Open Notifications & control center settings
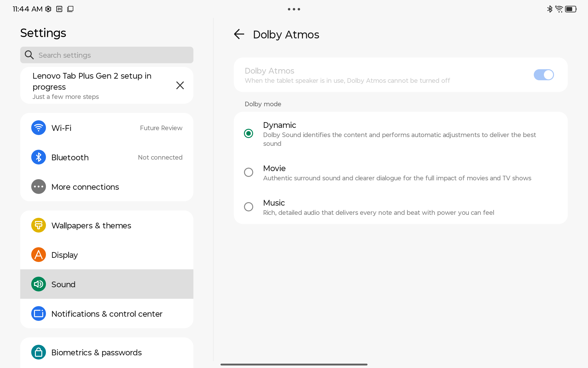The height and width of the screenshot is (368, 588). tap(107, 314)
